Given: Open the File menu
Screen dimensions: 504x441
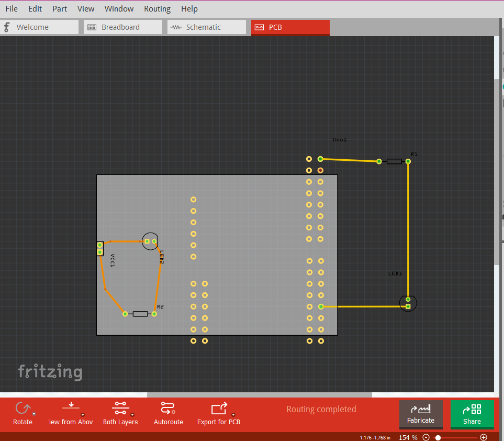Looking at the screenshot, I should click(11, 8).
